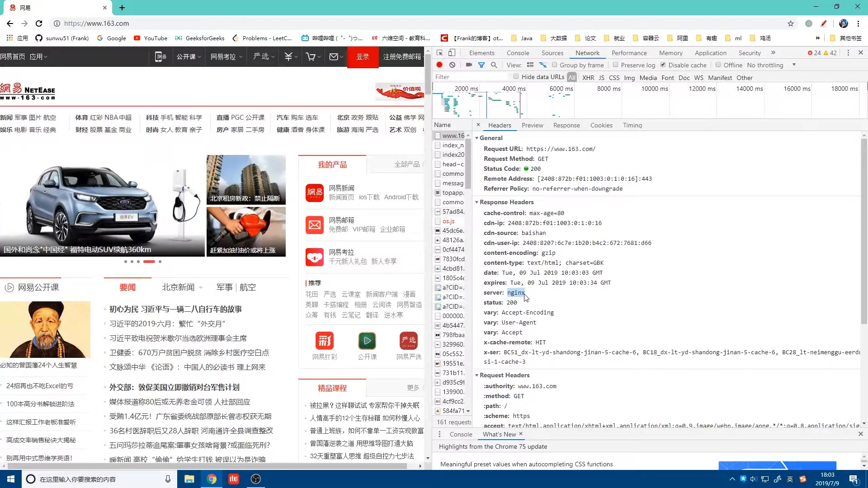The image size is (868, 488).
Task: Collapse the General section
Action: point(476,138)
